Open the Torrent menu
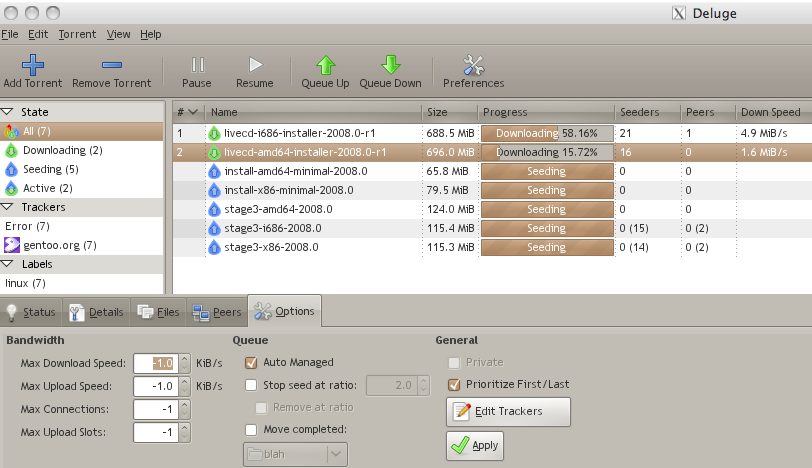 click(77, 34)
